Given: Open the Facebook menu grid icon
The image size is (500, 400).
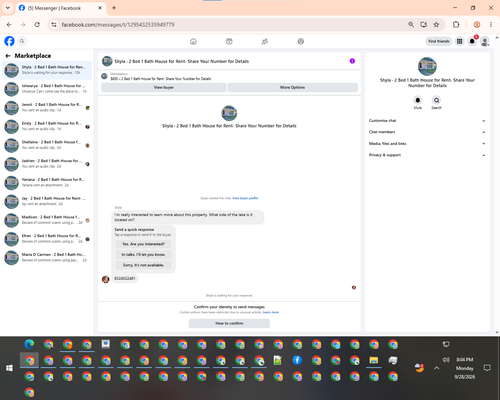Looking at the screenshot, I should pos(459,41).
